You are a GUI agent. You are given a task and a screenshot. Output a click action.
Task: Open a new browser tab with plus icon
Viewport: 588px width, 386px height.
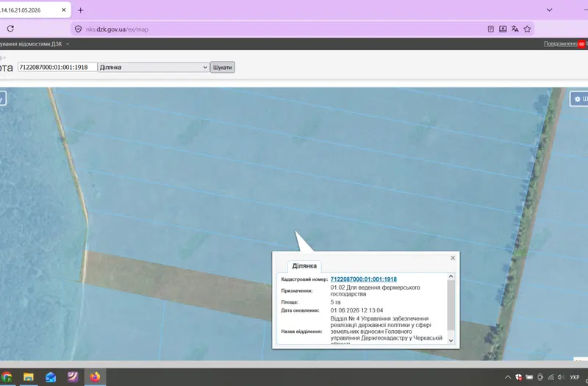pyautogui.click(x=80, y=10)
